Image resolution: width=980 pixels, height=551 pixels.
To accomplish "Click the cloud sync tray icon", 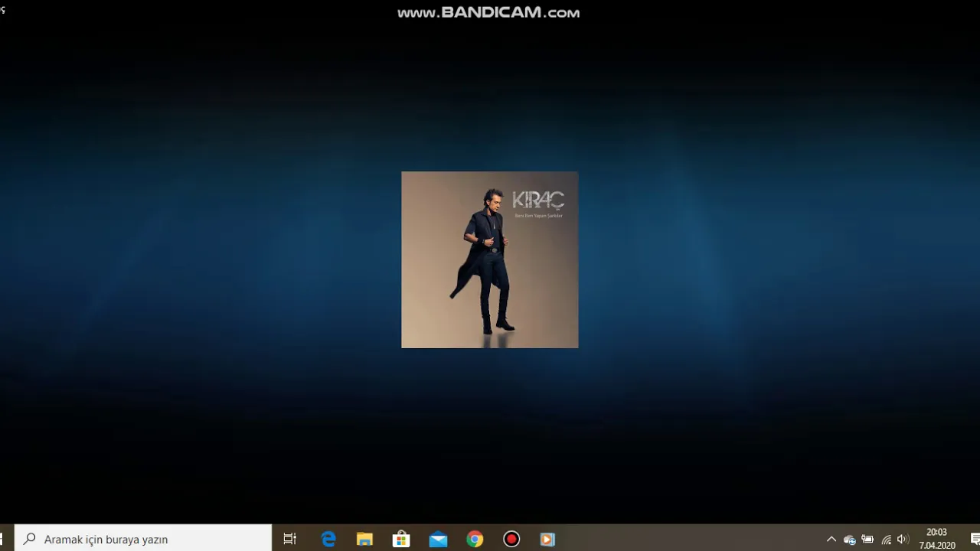I will tap(849, 540).
